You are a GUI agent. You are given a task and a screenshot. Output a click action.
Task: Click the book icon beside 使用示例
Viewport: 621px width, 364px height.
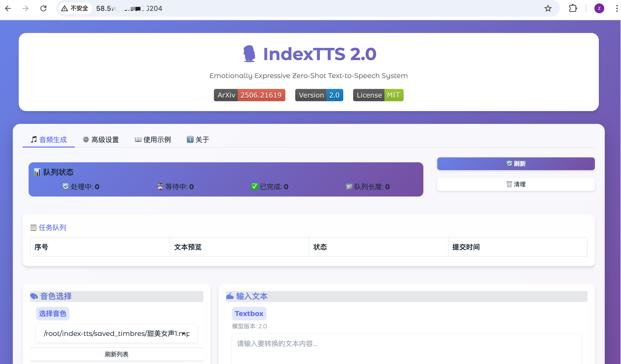point(138,139)
